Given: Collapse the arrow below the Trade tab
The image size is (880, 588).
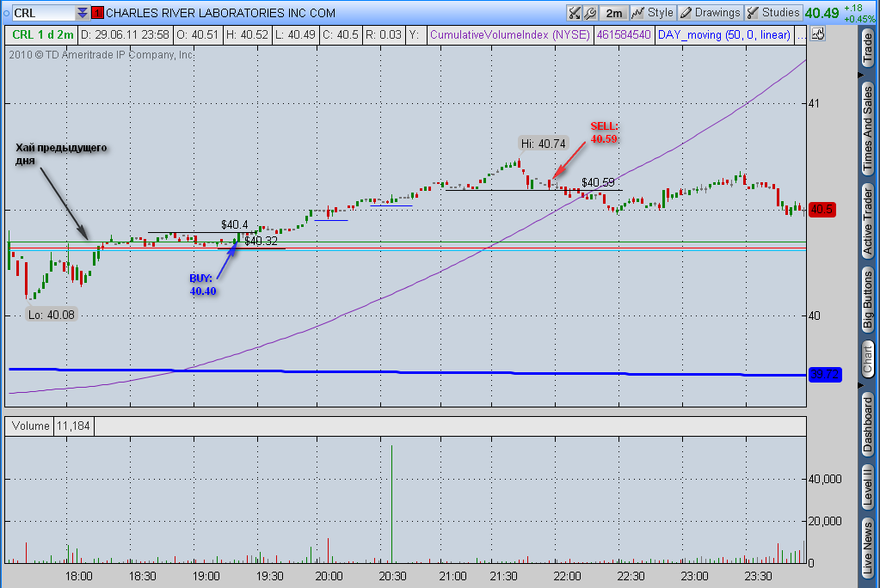Looking at the screenshot, I should [x=861, y=75].
